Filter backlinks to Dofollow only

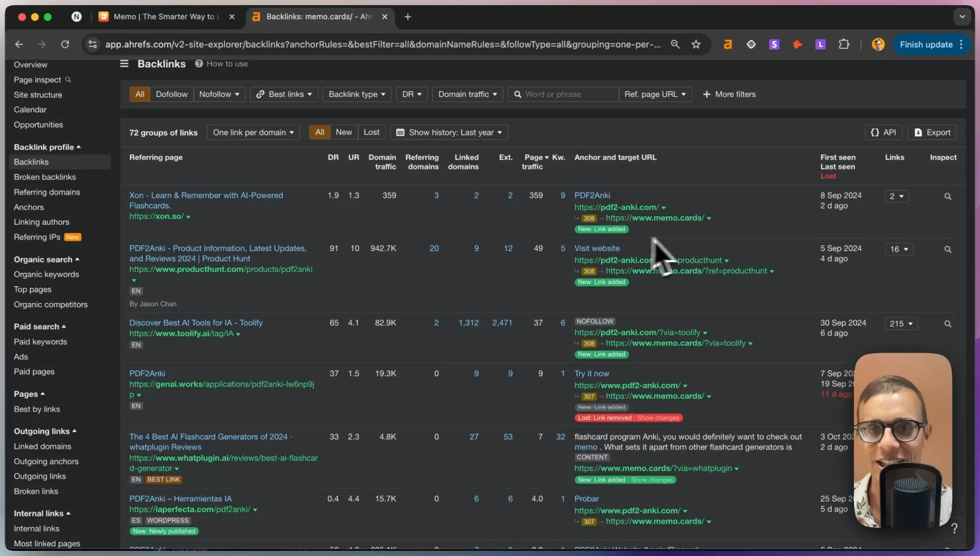171,94
